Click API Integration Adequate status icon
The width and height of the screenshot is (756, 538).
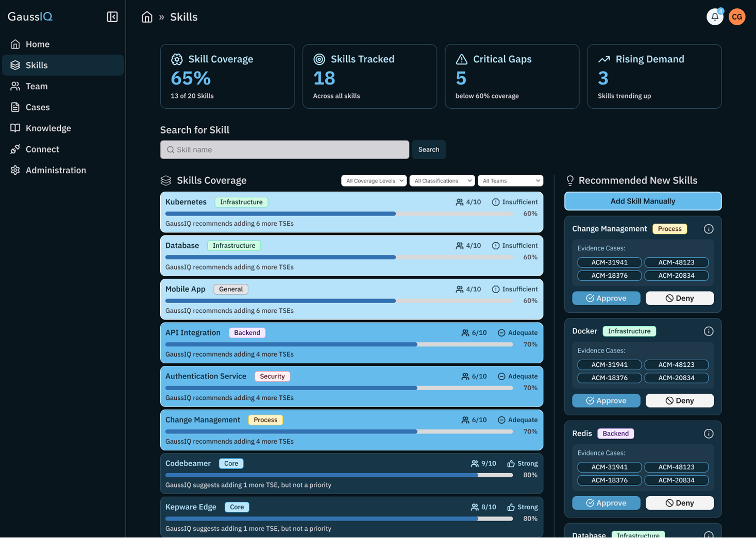coord(501,333)
